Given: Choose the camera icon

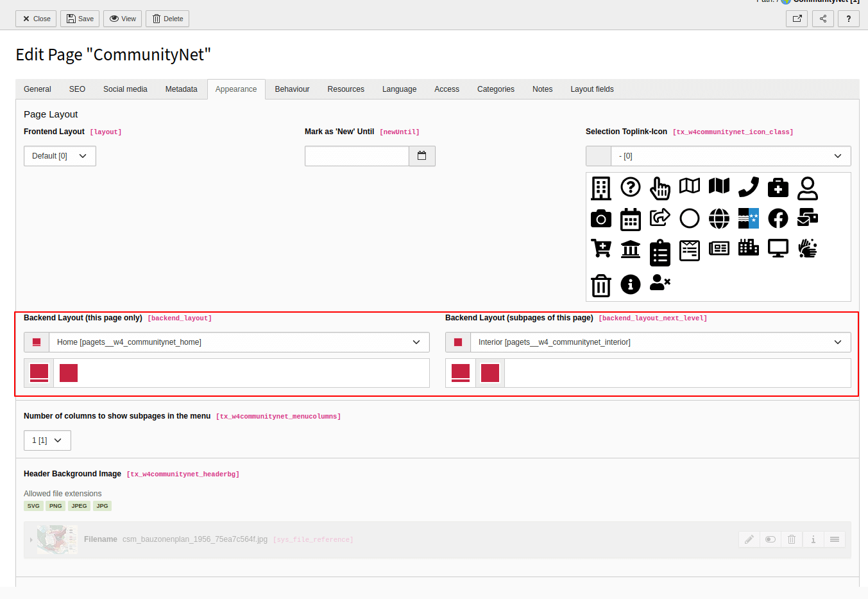Looking at the screenshot, I should point(601,218).
